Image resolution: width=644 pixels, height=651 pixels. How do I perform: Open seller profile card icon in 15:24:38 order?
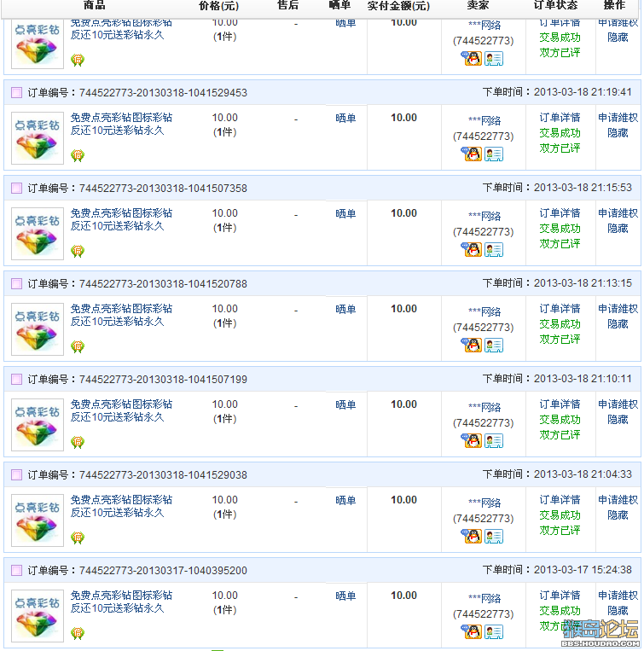point(494,631)
